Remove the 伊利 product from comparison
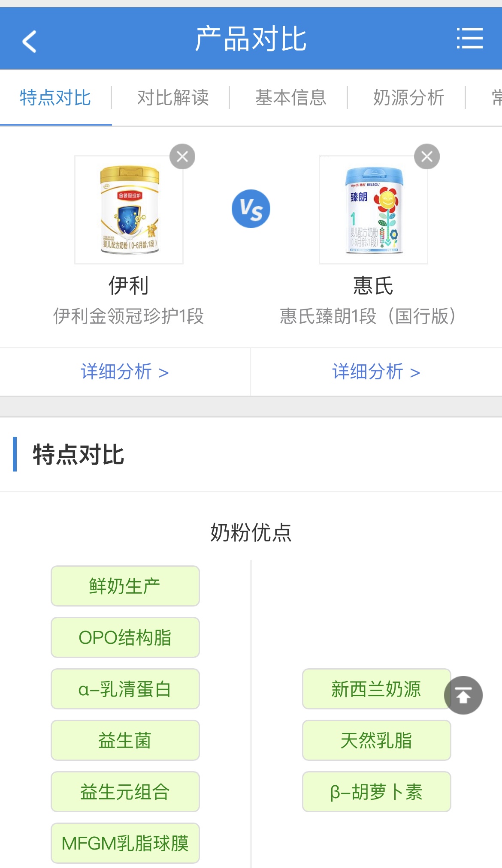Image resolution: width=502 pixels, height=868 pixels. tap(182, 156)
